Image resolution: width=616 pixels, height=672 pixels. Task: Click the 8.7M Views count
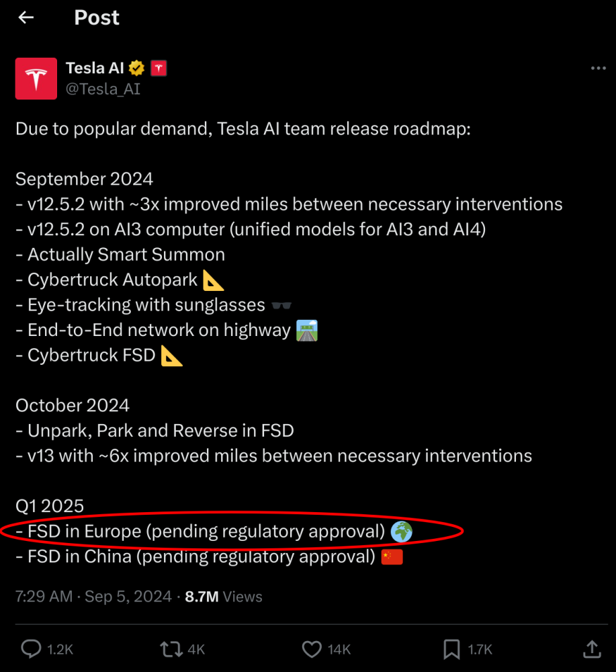(x=223, y=597)
